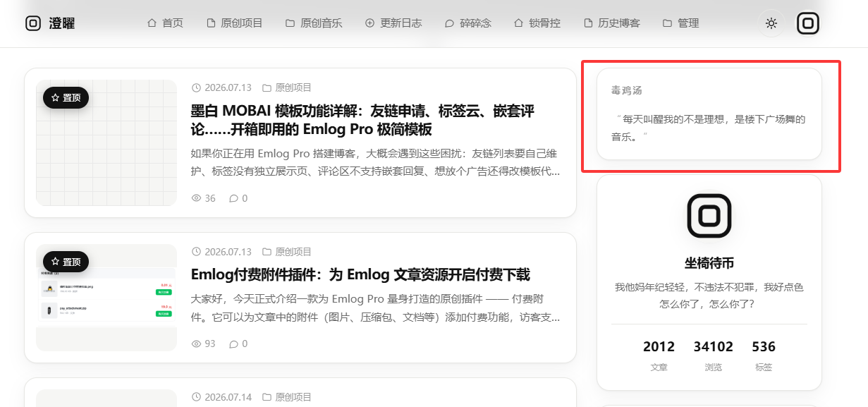Click the excerpt text starting 如果你正在用 Emlog Pro
The height and width of the screenshot is (407, 868).
click(376, 162)
